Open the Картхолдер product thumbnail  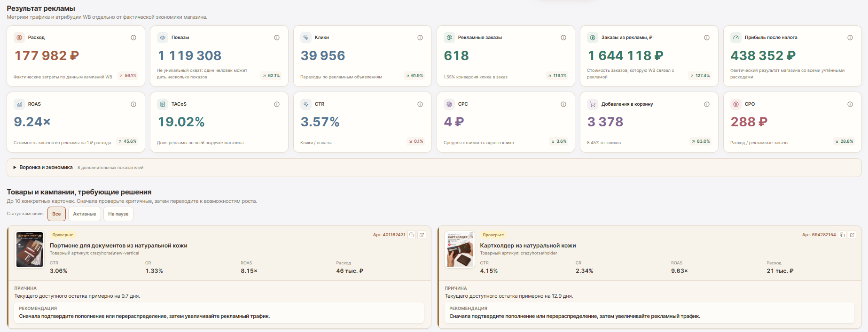[x=460, y=249]
